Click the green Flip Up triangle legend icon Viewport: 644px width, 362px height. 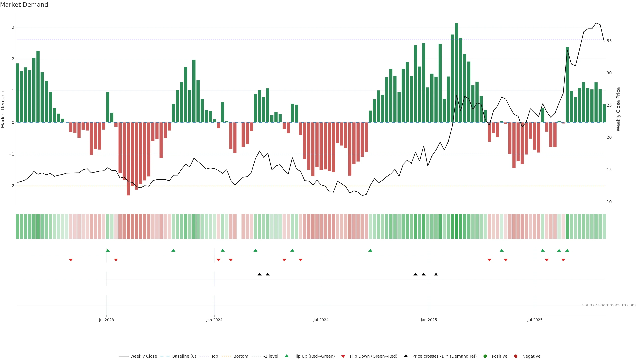287,356
